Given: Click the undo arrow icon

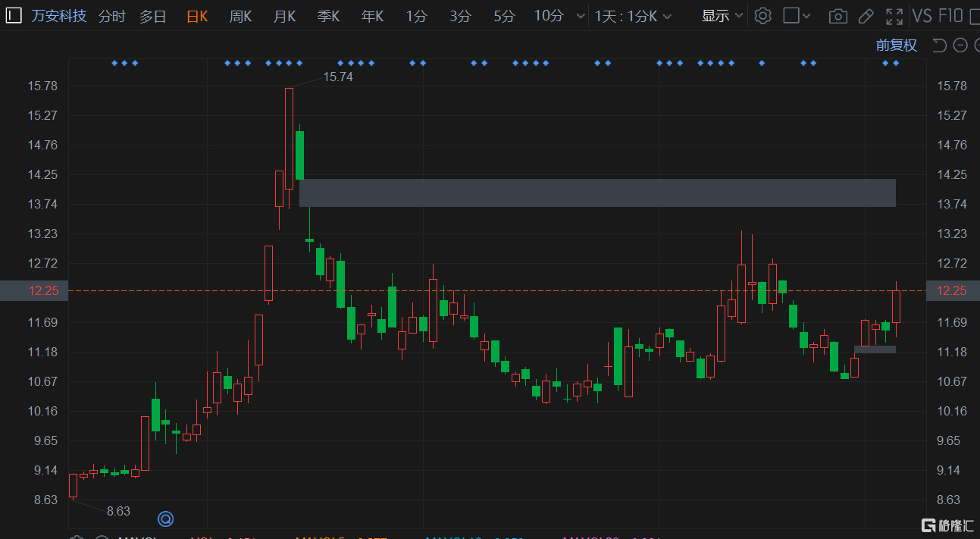Looking at the screenshot, I should (x=939, y=45).
